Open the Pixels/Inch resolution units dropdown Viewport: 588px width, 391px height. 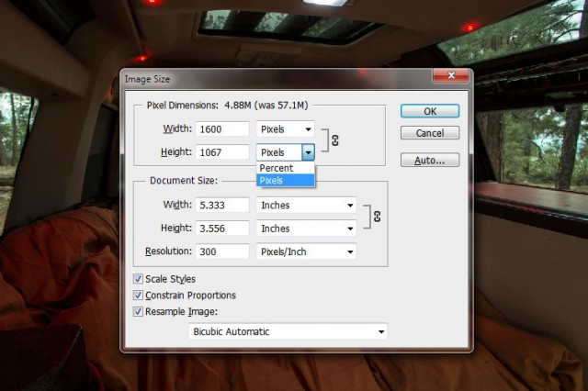click(307, 251)
